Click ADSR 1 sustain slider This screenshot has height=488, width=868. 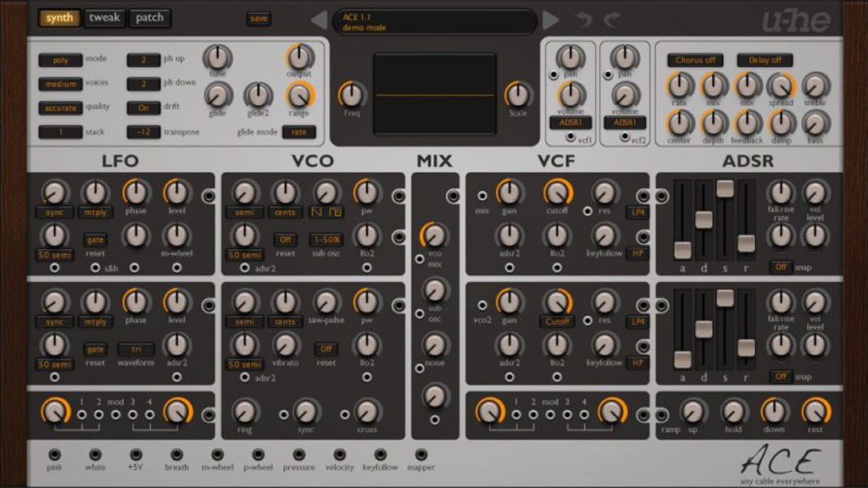(726, 188)
